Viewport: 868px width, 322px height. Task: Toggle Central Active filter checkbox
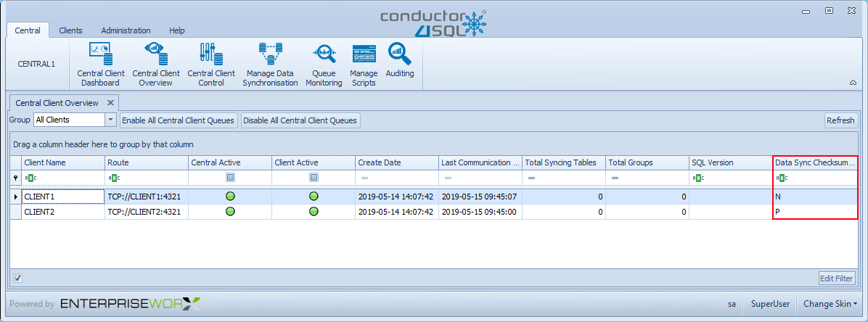230,178
